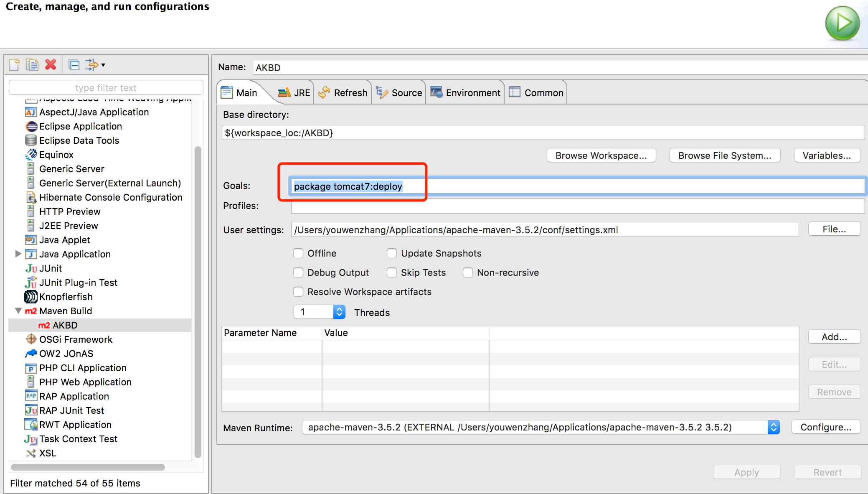
Task: Enable the Offline checkbox
Action: (x=298, y=254)
